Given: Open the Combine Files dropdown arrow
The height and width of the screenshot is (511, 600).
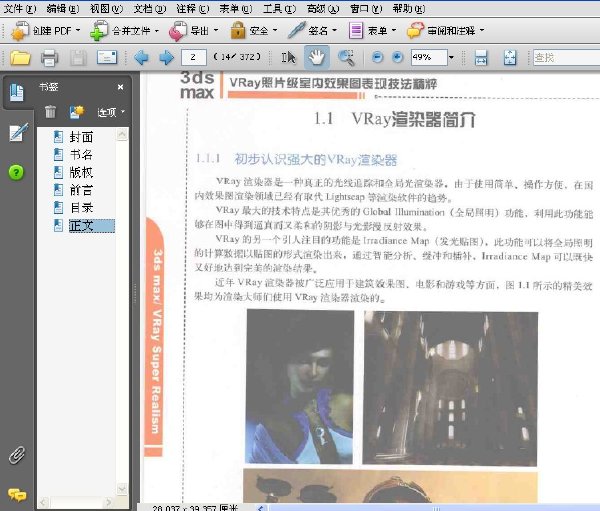Looking at the screenshot, I should [157, 30].
